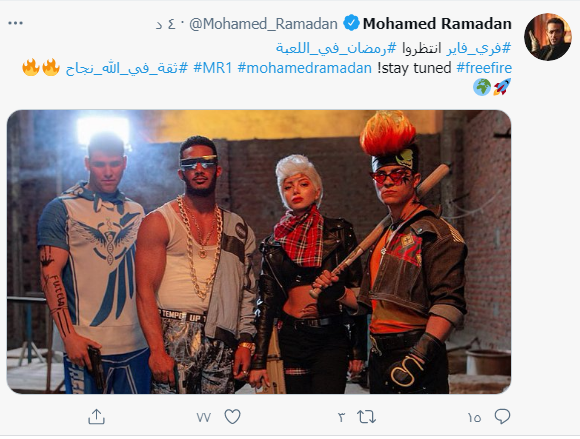This screenshot has height=439, width=580.
Task: Open the #فري_فاير hashtag
Action: tap(479, 48)
